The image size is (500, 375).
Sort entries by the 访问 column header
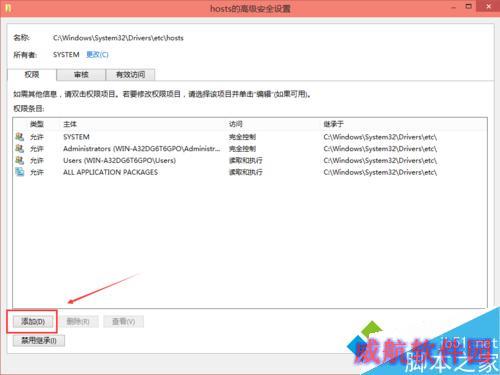click(x=235, y=124)
